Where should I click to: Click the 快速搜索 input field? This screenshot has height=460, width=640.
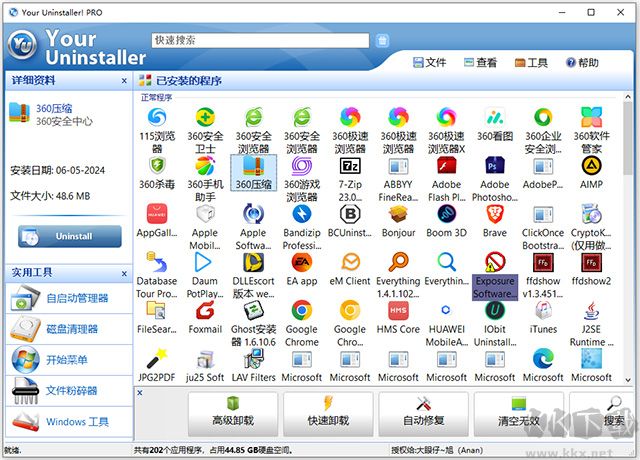point(260,40)
